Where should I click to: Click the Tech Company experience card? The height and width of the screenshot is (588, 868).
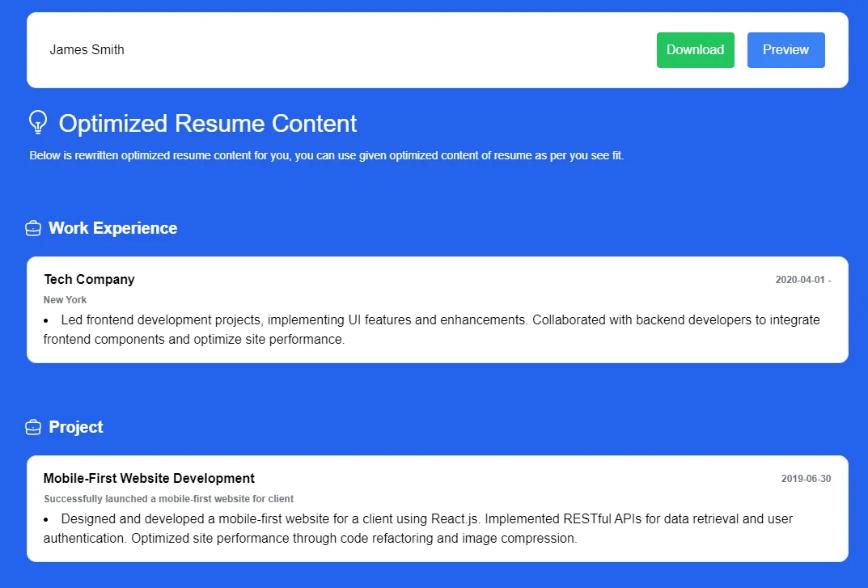coord(437,310)
